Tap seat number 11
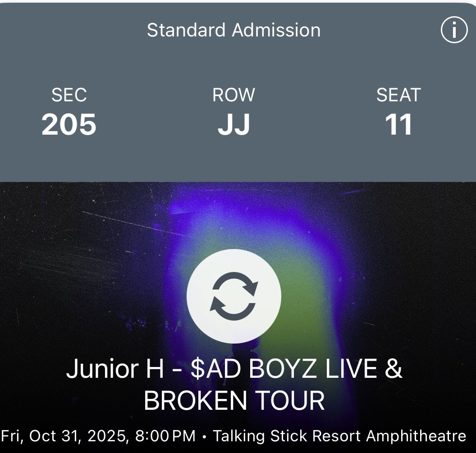This screenshot has width=476, height=453. pos(398,125)
